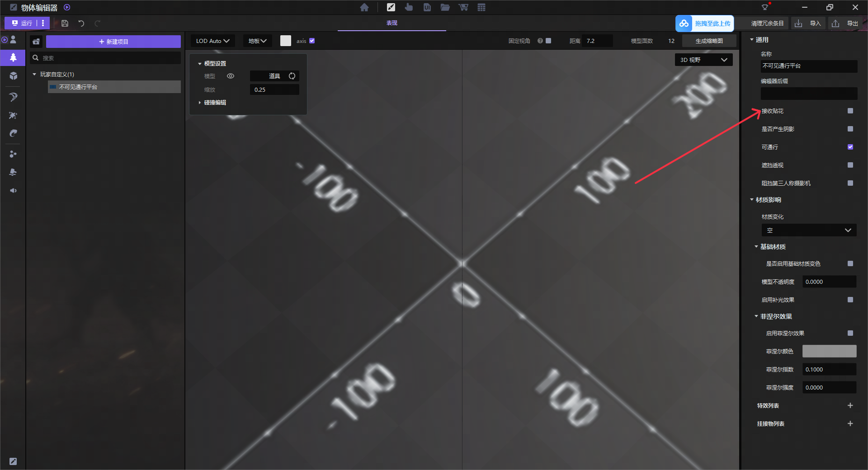Open the 3D 视野 view dropdown
This screenshot has width=868, height=470.
click(703, 60)
